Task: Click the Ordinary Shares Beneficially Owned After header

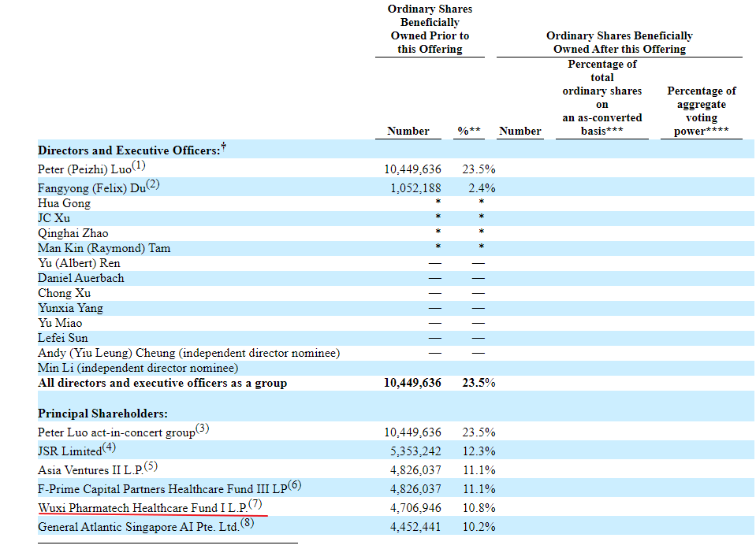Action: click(x=619, y=43)
